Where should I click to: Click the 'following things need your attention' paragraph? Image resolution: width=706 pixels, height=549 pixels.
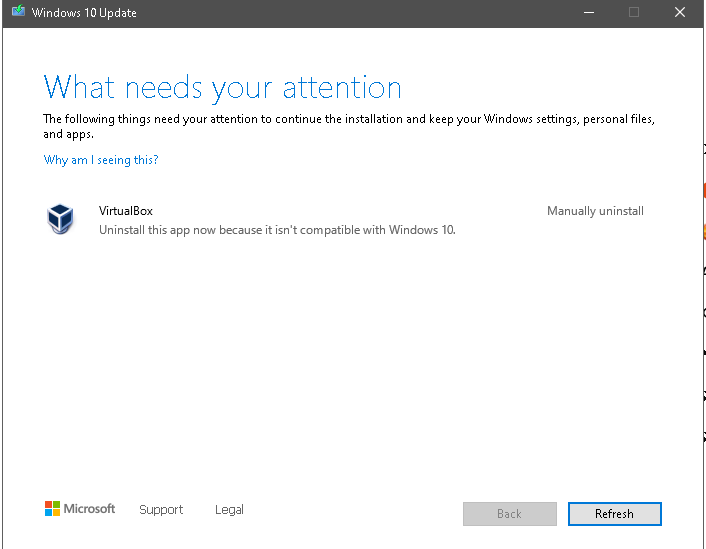click(349, 126)
